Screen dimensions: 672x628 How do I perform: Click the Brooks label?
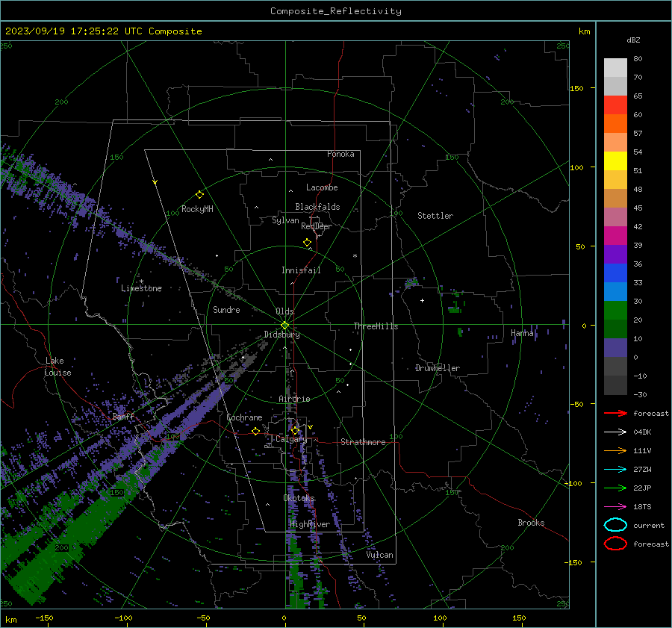point(531,523)
